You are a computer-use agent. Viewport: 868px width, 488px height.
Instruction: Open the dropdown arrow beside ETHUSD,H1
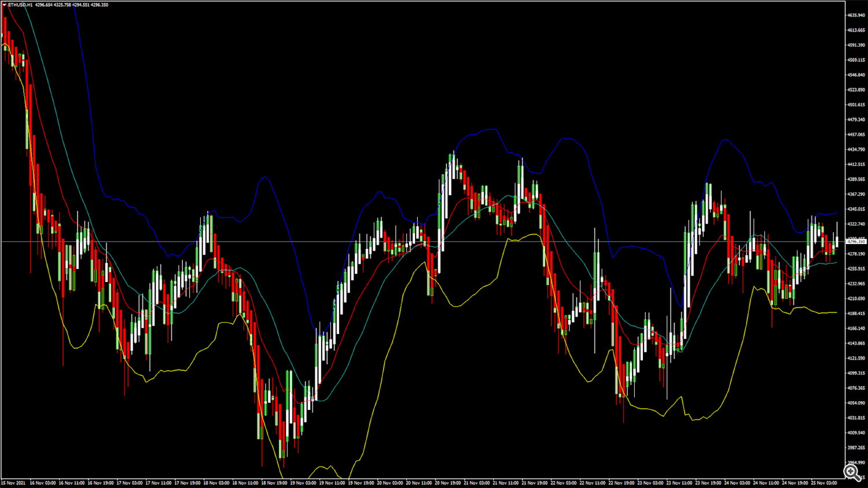point(4,5)
